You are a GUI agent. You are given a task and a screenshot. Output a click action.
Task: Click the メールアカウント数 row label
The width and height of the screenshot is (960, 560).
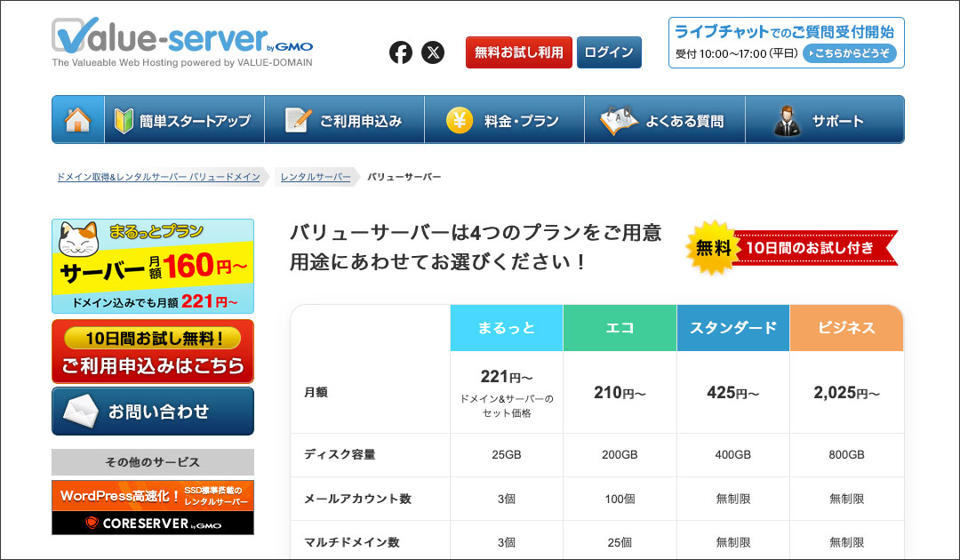click(357, 499)
